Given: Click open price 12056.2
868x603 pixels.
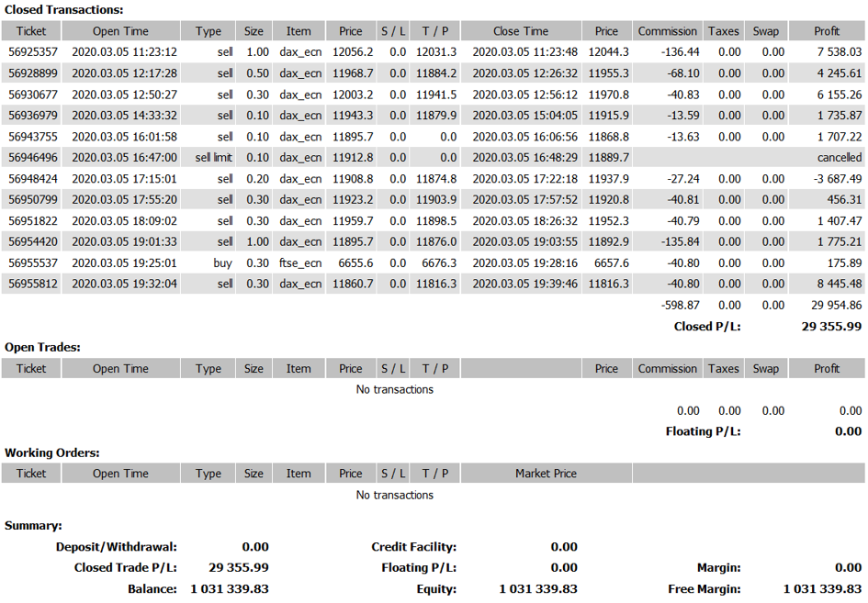Looking at the screenshot, I should (353, 52).
